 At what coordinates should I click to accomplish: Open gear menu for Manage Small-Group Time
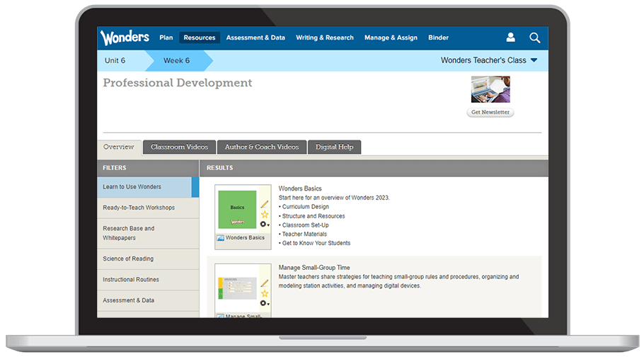point(265,303)
